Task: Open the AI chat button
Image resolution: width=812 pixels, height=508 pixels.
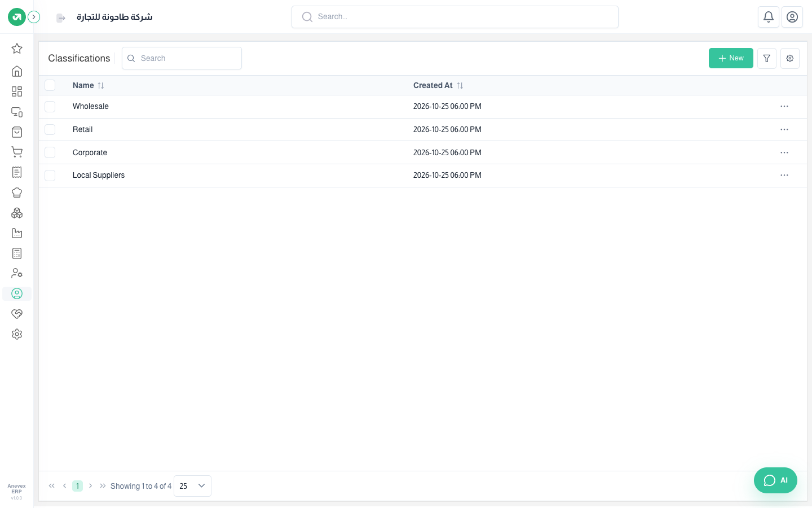Action: [x=775, y=480]
